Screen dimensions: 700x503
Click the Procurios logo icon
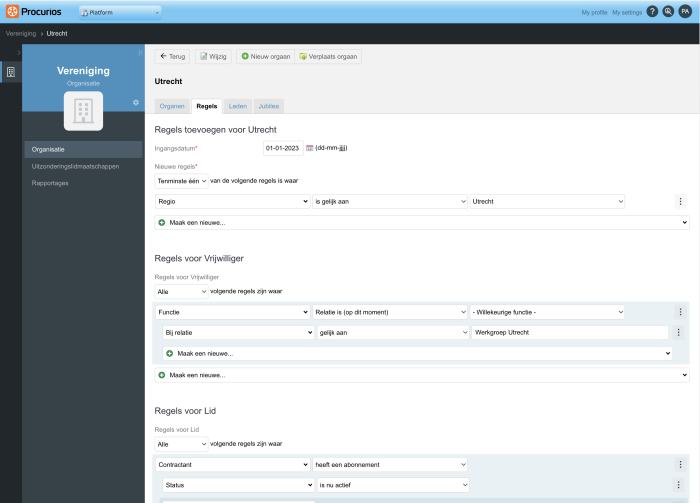point(12,12)
